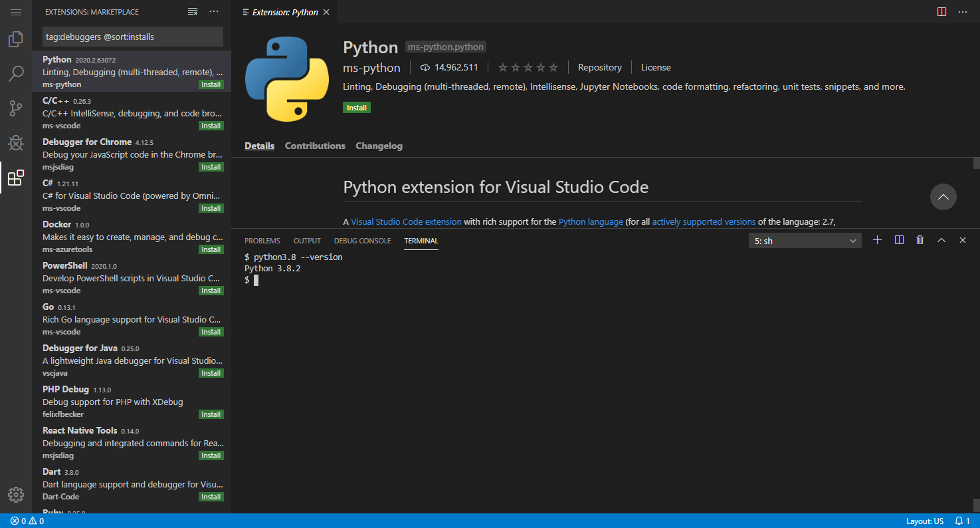Install Python extension from detail page
Viewport: 980px width, 528px height.
[x=357, y=108]
